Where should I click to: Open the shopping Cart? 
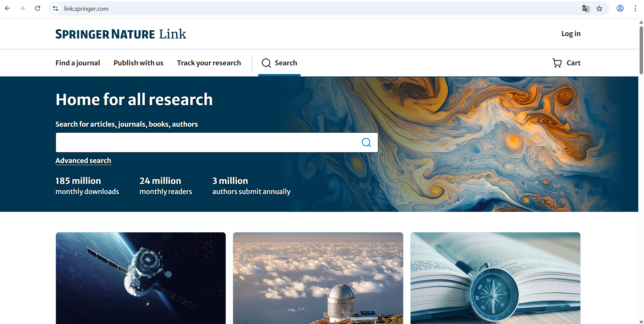coord(567,63)
